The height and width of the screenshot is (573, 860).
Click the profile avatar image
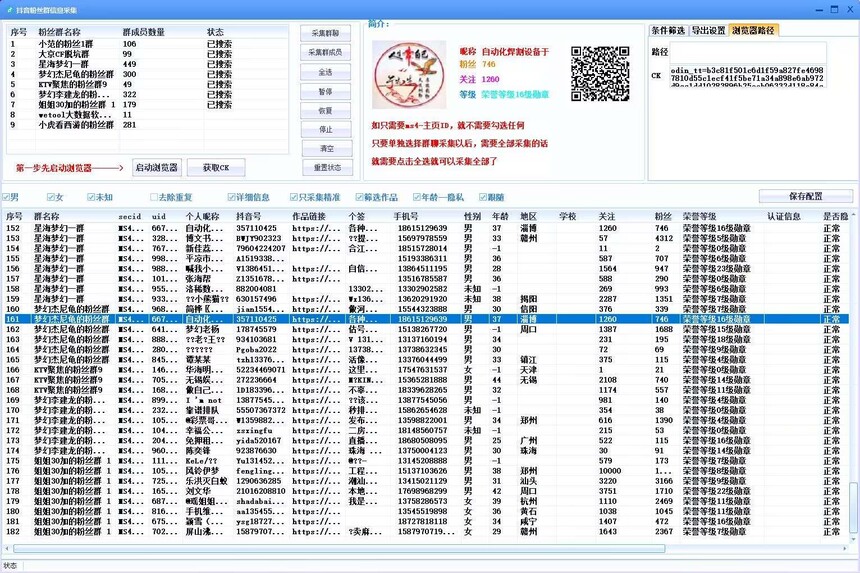coord(409,75)
